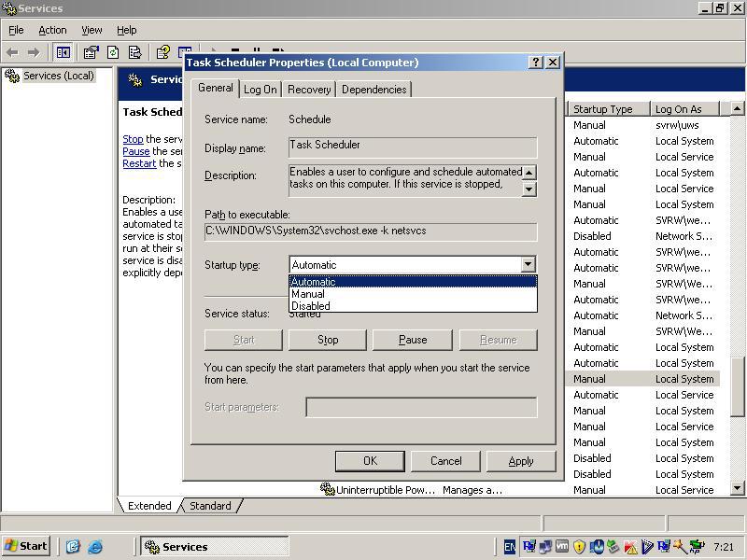Click the Help toolbar icon with question mark

point(162,52)
